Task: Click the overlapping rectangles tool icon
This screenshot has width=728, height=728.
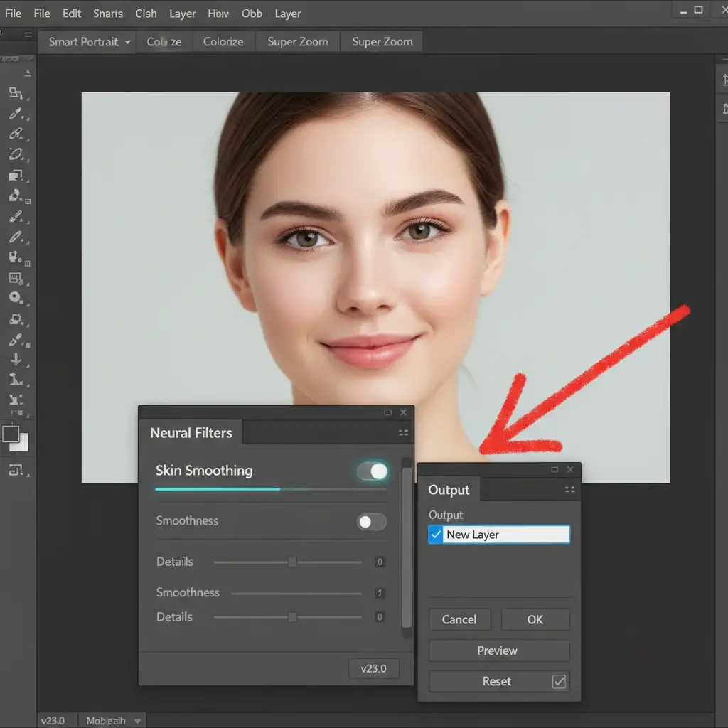Action: pos(16,175)
